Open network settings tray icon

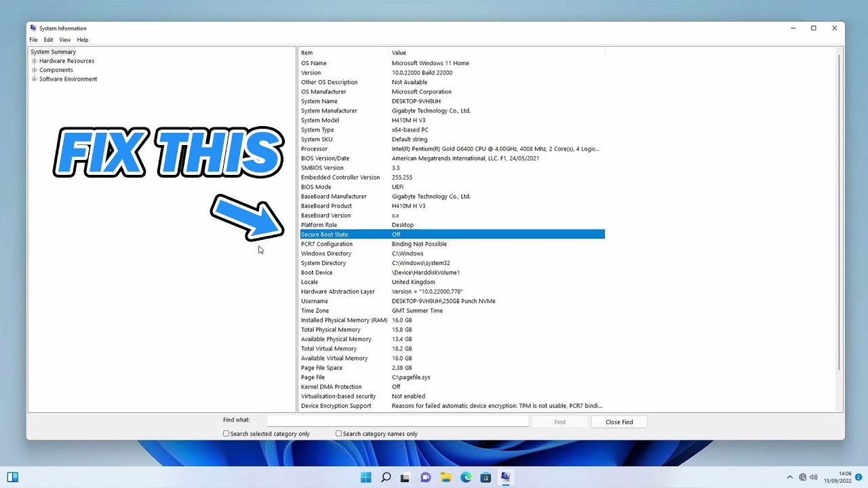point(803,477)
